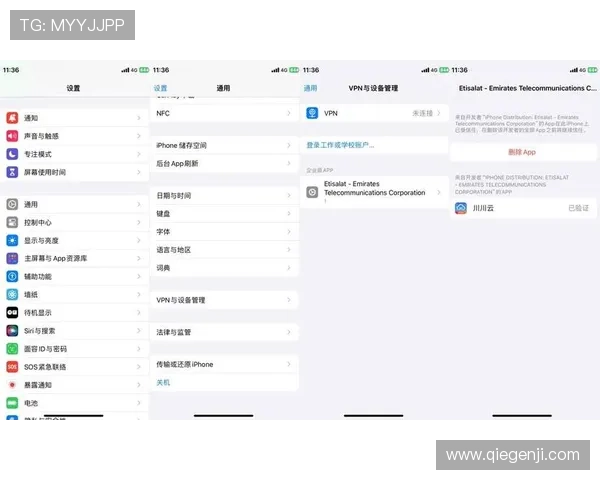Open chevron on NFC row
This screenshot has width=600, height=480.
[x=289, y=113]
